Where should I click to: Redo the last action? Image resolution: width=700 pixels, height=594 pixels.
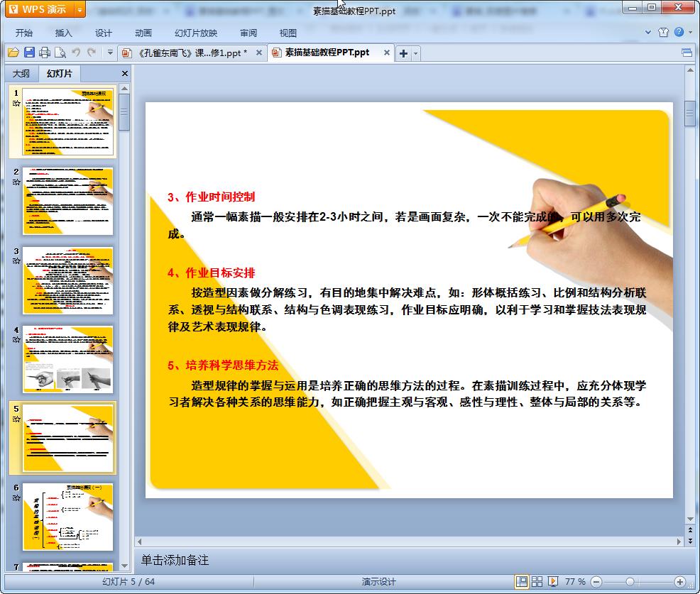pyautogui.click(x=92, y=53)
